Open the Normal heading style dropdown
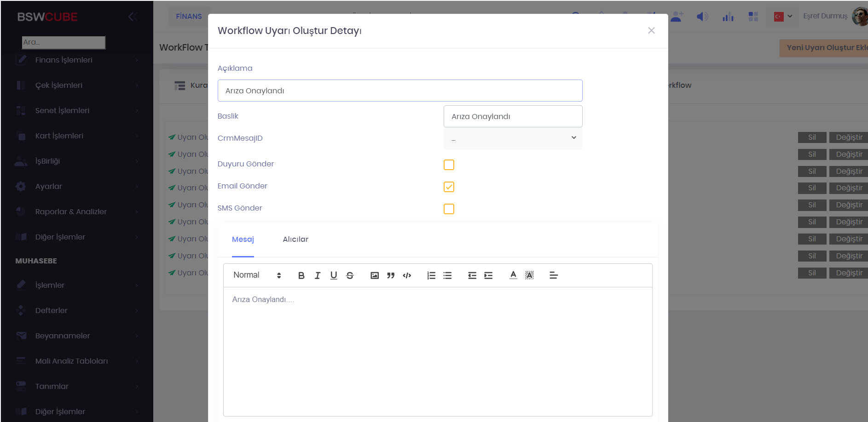 [x=257, y=275]
